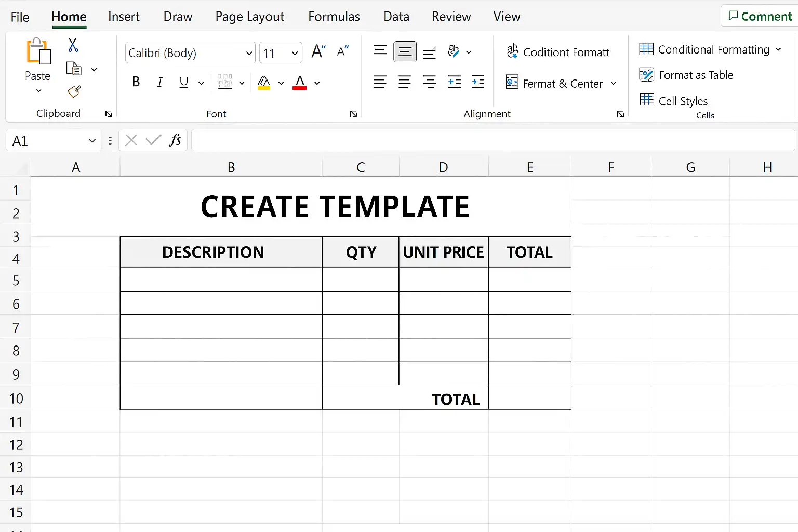The image size is (798, 532).
Task: Click the Decrease Font Size icon
Action: coord(342,51)
